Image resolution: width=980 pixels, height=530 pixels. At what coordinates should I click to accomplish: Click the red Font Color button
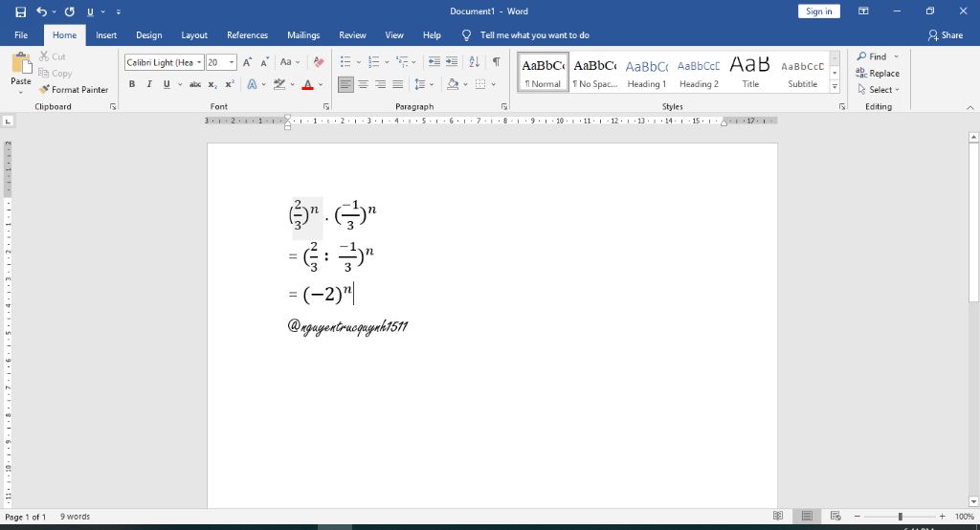(x=307, y=84)
